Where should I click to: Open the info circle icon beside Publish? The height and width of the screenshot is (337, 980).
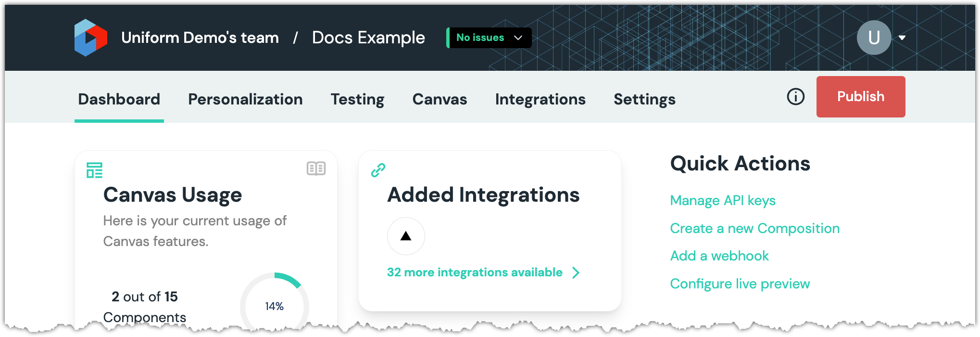tap(795, 97)
